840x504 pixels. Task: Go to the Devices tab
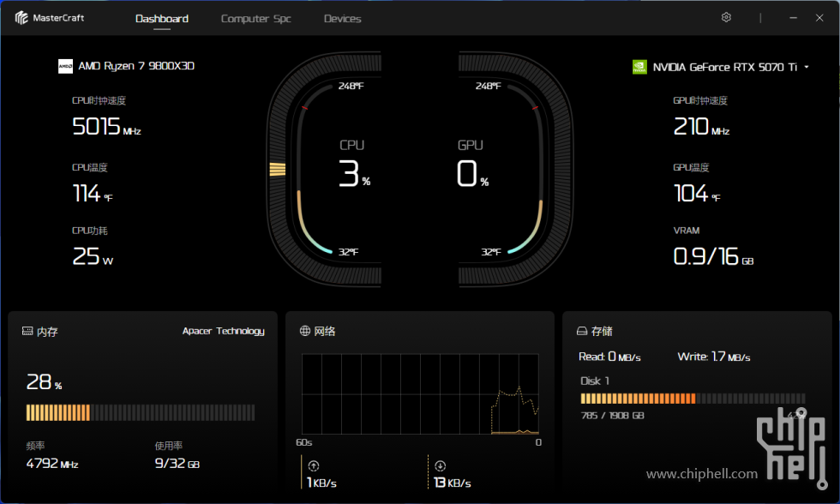[x=342, y=19]
